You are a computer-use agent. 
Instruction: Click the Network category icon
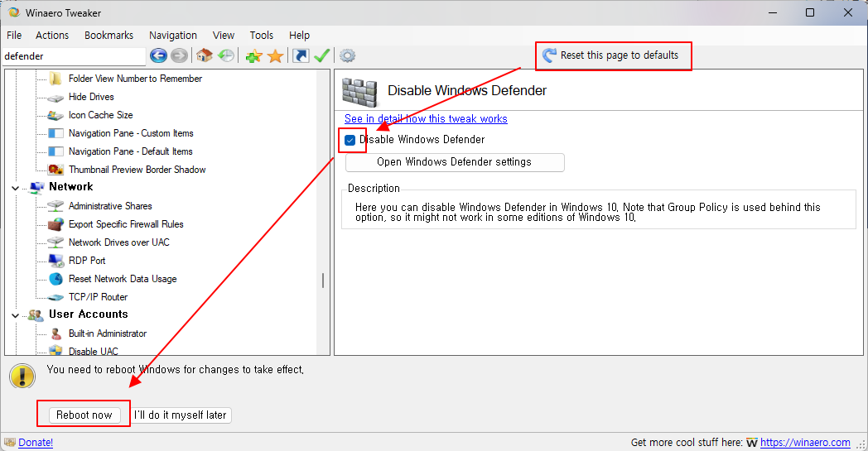36,188
